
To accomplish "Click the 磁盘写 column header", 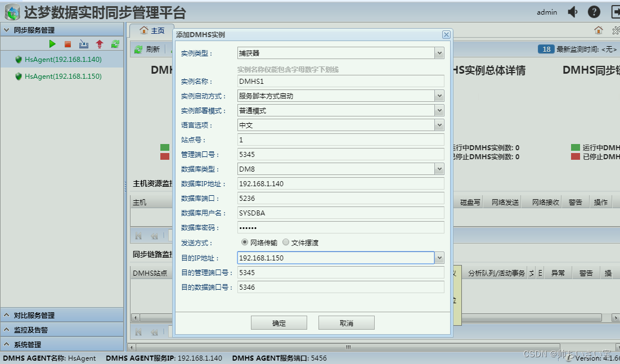I will (470, 202).
